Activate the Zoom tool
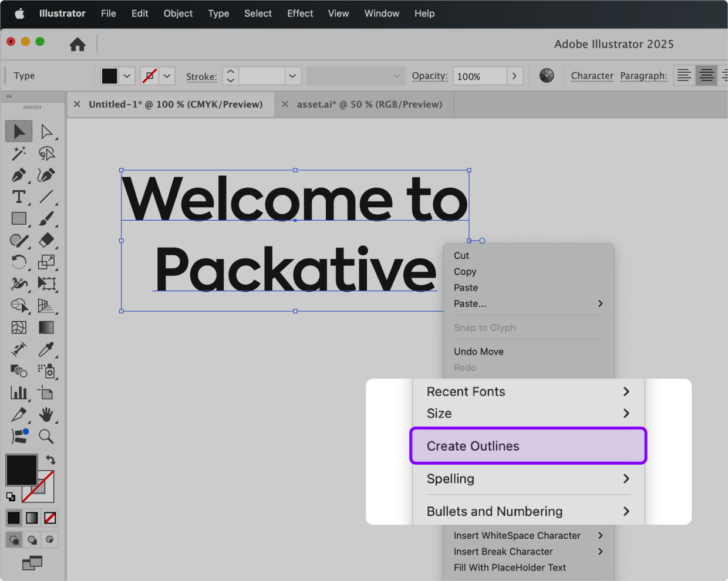Image resolution: width=728 pixels, height=581 pixels. pos(46,436)
